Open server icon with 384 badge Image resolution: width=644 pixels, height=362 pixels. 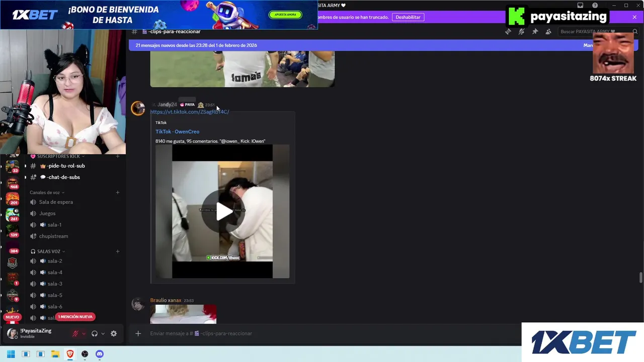[x=12, y=247]
